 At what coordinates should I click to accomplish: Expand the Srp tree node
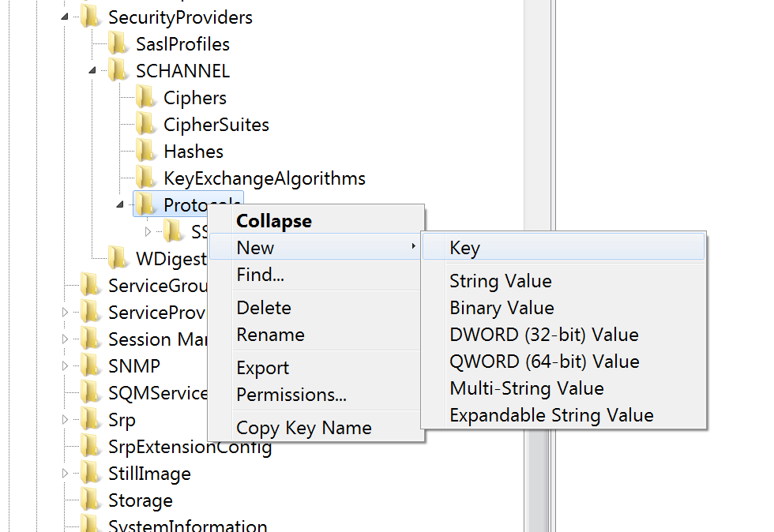coord(66,420)
